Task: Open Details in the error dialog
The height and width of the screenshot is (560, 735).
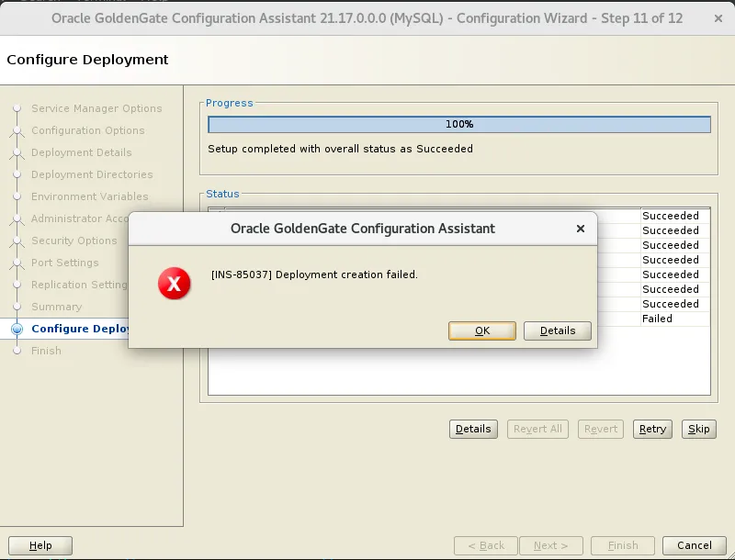Action: click(557, 330)
